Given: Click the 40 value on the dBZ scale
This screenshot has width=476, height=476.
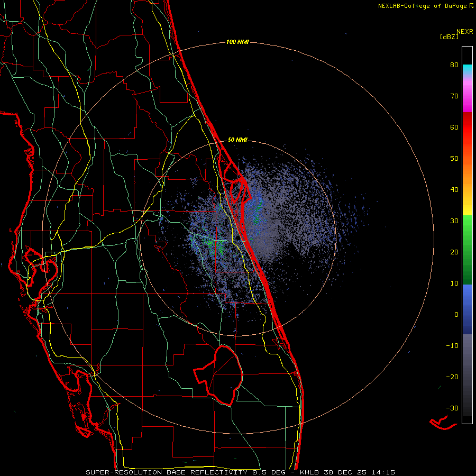Looking at the screenshot, I should tap(454, 190).
